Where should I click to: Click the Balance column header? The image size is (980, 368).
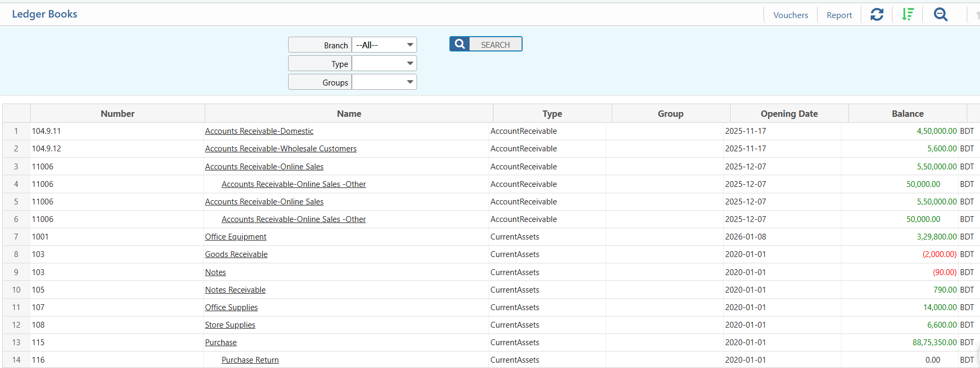coord(907,114)
